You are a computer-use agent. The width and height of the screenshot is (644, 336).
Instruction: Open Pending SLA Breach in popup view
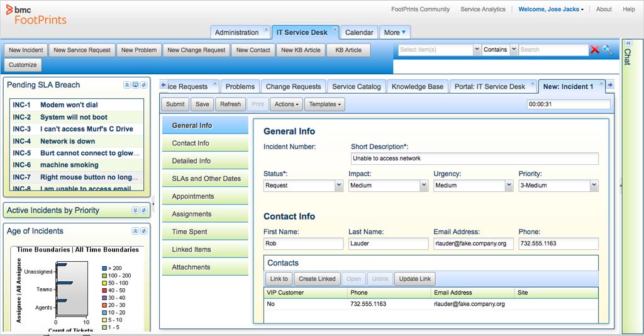(135, 85)
